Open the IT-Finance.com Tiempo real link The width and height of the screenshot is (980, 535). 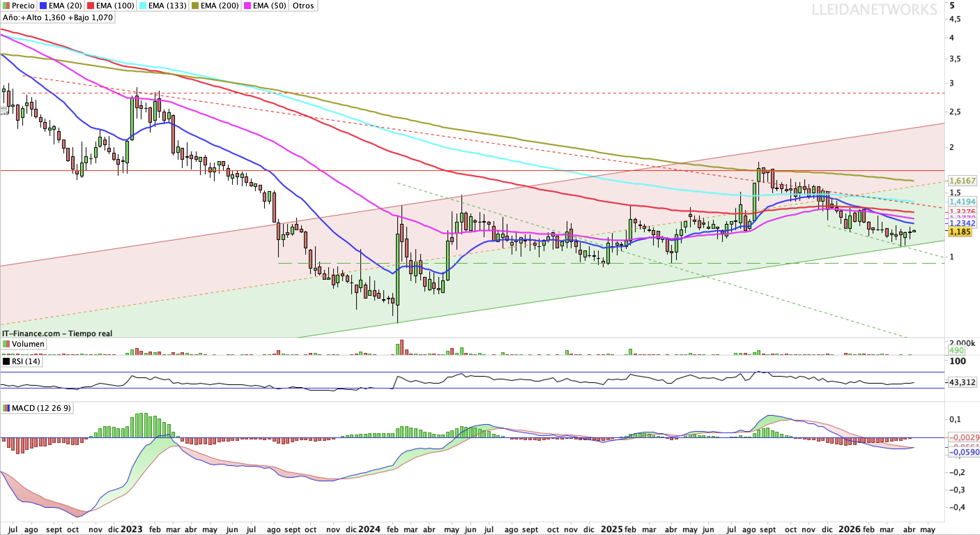click(x=57, y=333)
